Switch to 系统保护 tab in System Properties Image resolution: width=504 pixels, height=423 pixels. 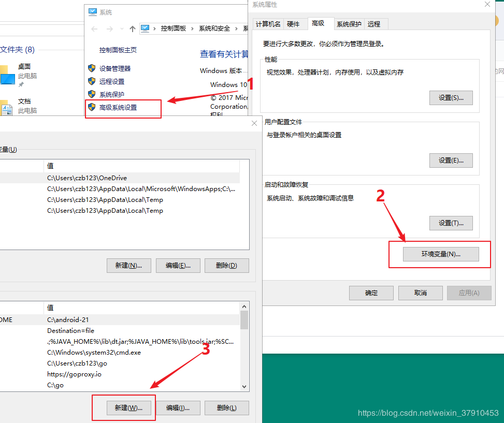[x=349, y=24]
